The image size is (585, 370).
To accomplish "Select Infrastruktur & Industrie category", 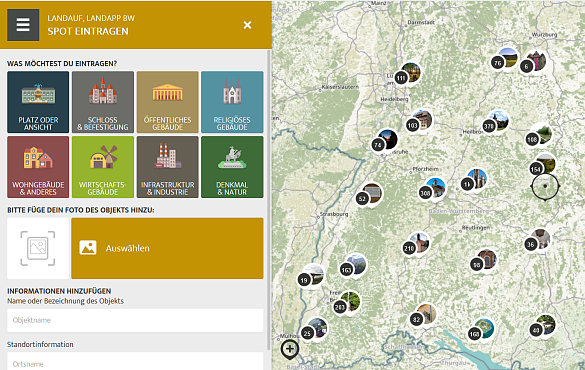I will pos(168,167).
